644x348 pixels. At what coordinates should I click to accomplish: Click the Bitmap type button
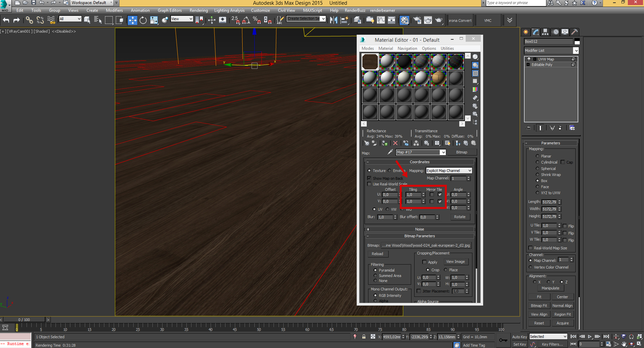[x=461, y=152]
